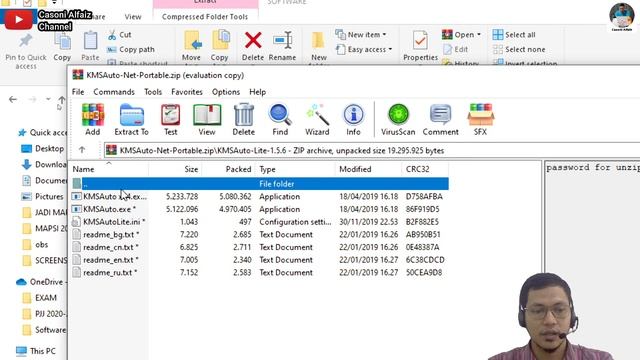The height and width of the screenshot is (360, 640).
Task: Open Explorer recent locations dropdown arrow
Action: 48,99
